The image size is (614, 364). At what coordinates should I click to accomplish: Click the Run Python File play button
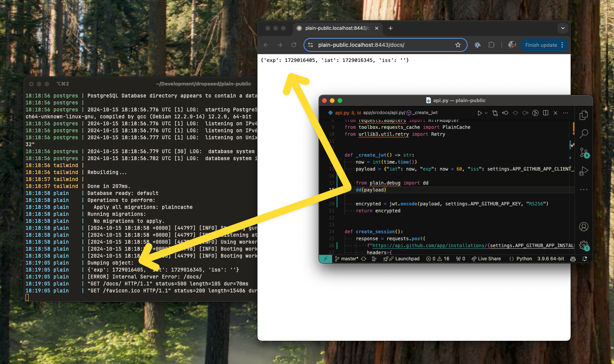[x=480, y=113]
